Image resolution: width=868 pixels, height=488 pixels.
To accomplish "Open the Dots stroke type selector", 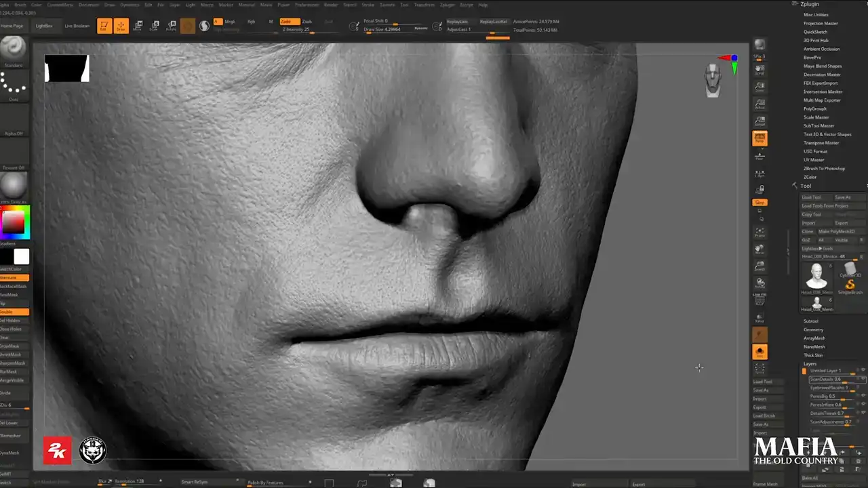I will click(x=13, y=84).
